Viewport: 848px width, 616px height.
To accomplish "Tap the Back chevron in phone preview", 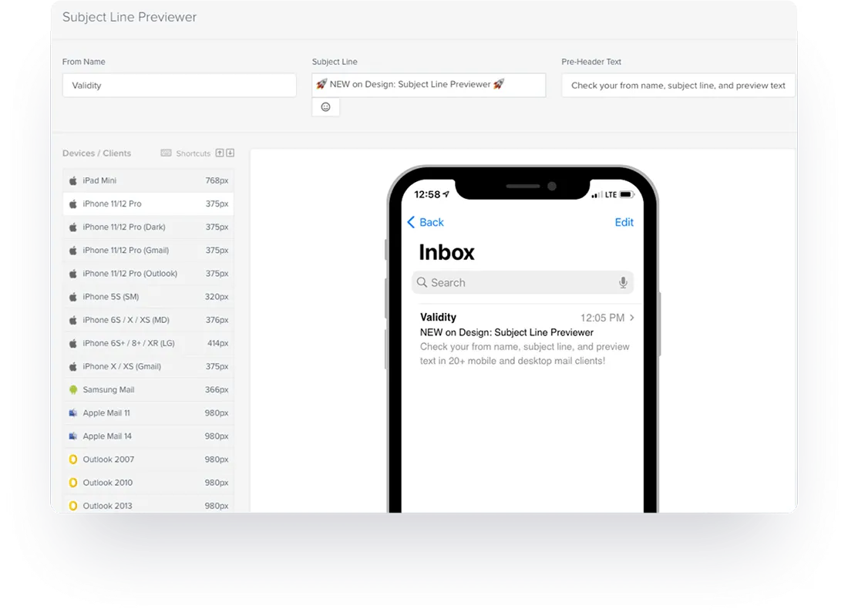I will pos(411,222).
